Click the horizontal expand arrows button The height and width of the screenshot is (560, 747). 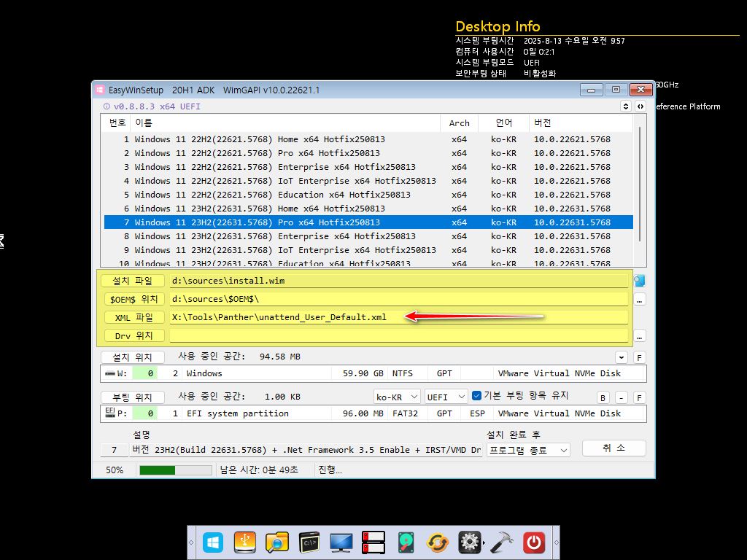[640, 106]
